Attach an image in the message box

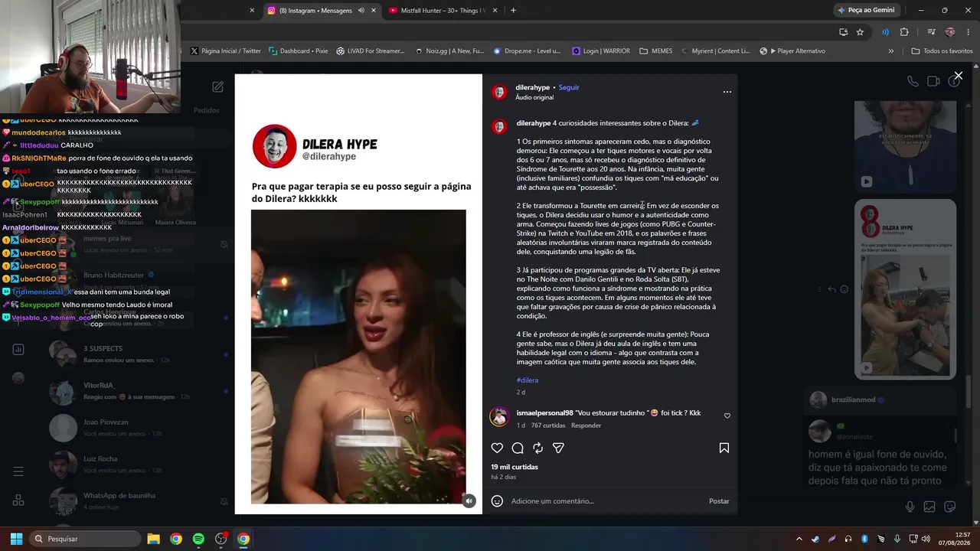929,507
